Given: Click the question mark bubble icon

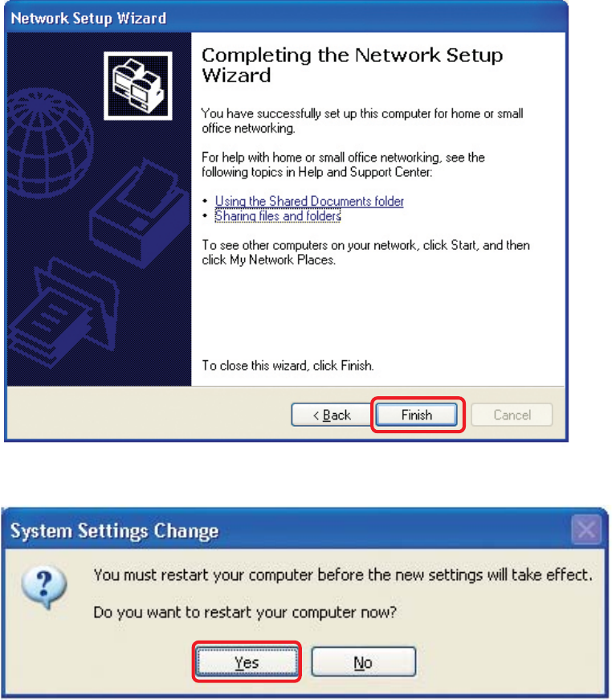Looking at the screenshot, I should click(x=43, y=586).
